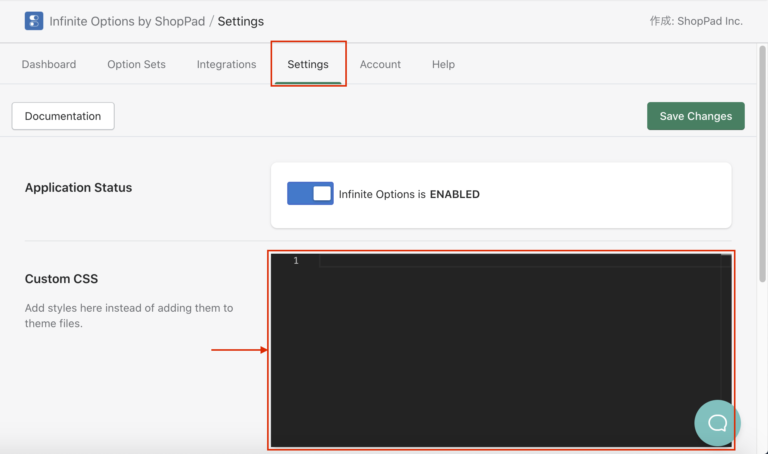Viewport: 768px width, 454px height.
Task: Click the Application Status section heading
Action: (x=78, y=187)
